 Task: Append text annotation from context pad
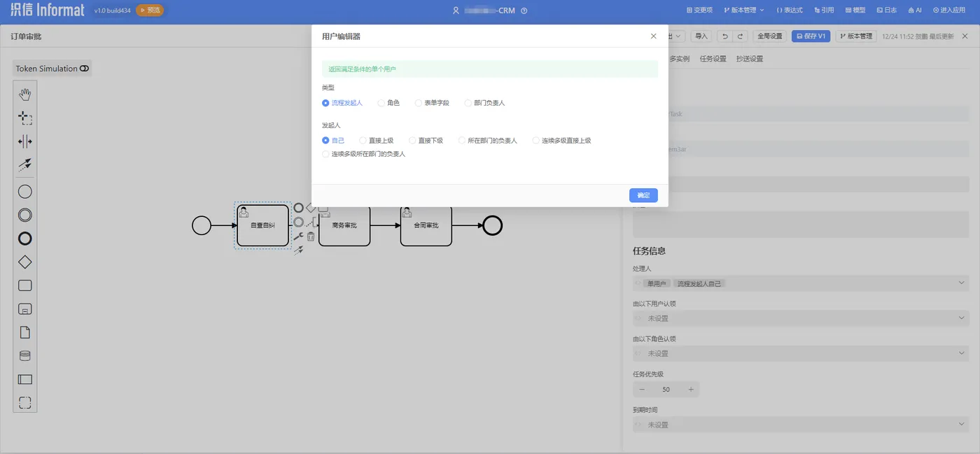[x=311, y=222]
